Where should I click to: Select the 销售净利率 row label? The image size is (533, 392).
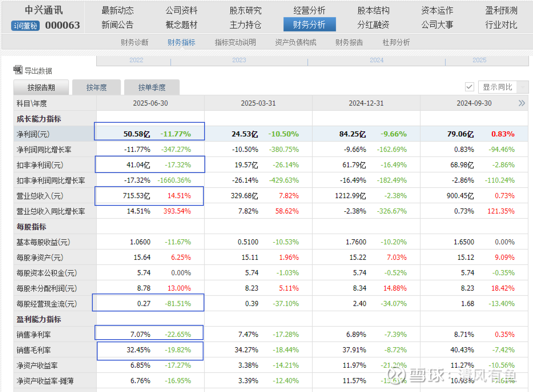tap(34, 335)
